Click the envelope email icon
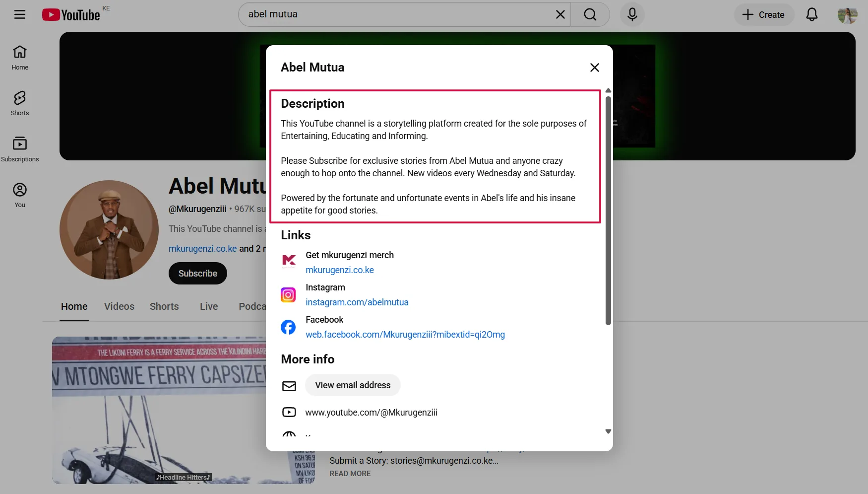Viewport: 868px width, 494px height. tap(289, 386)
